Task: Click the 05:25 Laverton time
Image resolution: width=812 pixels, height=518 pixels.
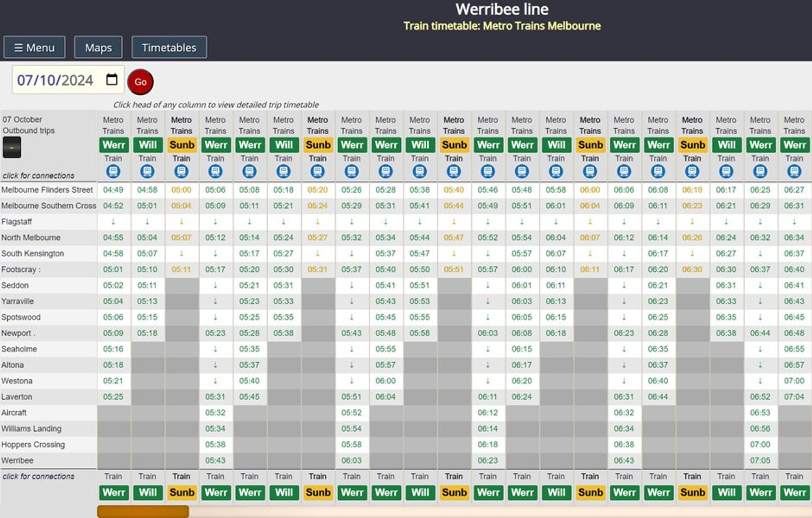Action: [113, 397]
